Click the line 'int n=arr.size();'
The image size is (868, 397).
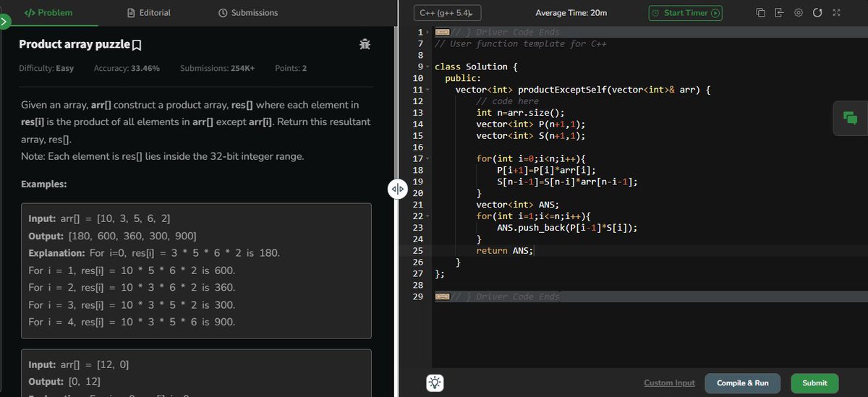point(520,113)
